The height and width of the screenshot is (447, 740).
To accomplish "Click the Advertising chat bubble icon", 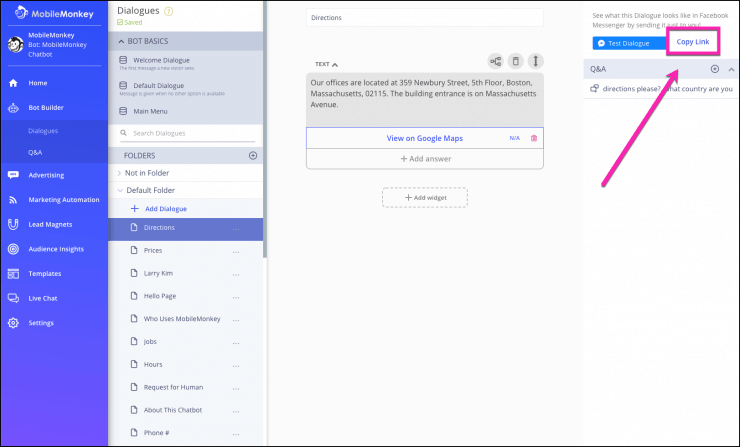I will click(x=13, y=175).
